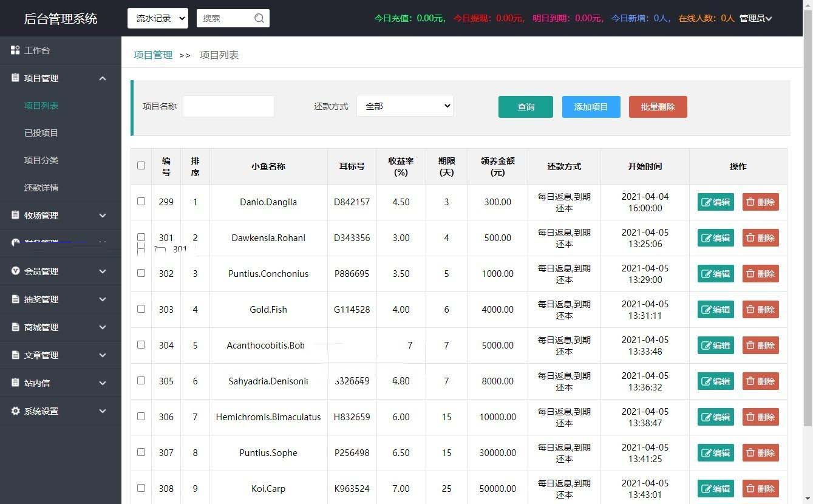Viewport: 813px width, 504px height.
Task: Click the 工作台 dashboard icon in sidebar
Action: point(16,50)
